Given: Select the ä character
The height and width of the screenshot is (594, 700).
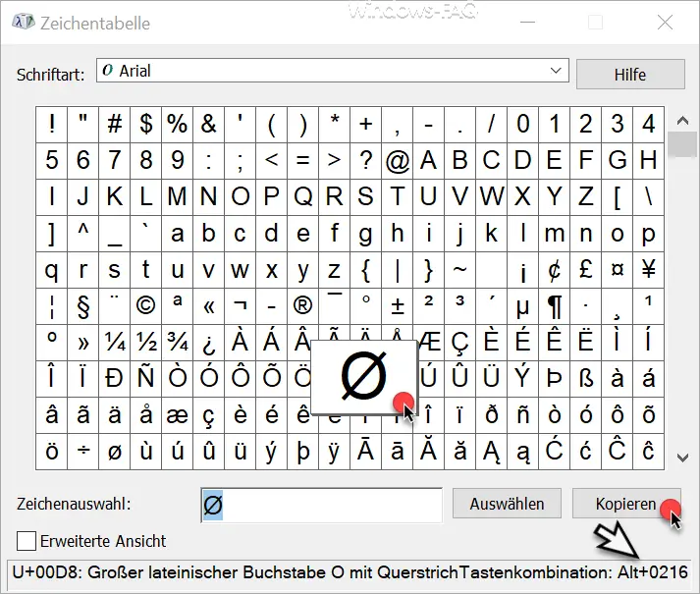Looking at the screenshot, I should pos(115,415).
